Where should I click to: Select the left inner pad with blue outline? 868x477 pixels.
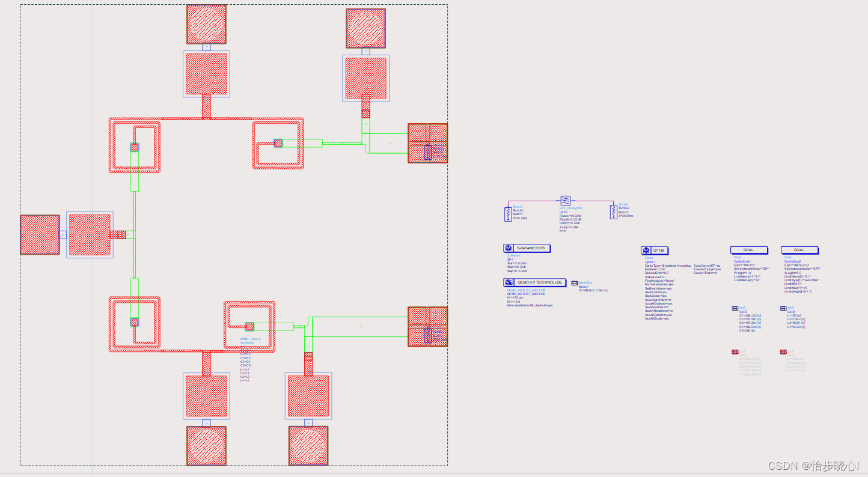click(x=90, y=235)
